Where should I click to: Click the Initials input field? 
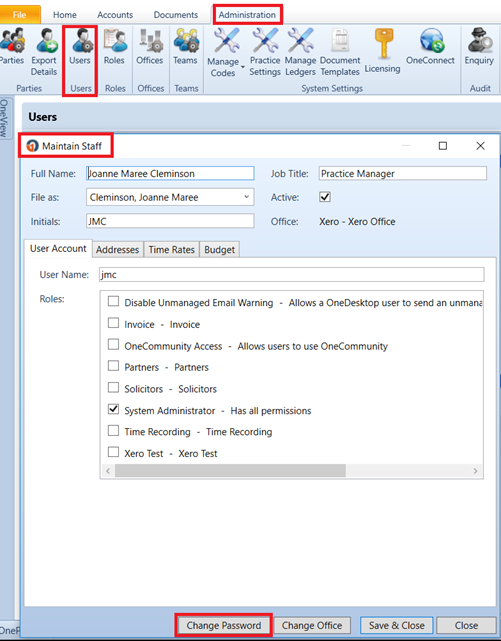coord(170,221)
